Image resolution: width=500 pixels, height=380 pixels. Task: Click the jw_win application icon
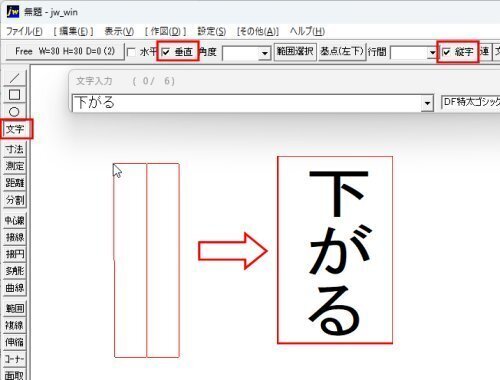click(13, 12)
